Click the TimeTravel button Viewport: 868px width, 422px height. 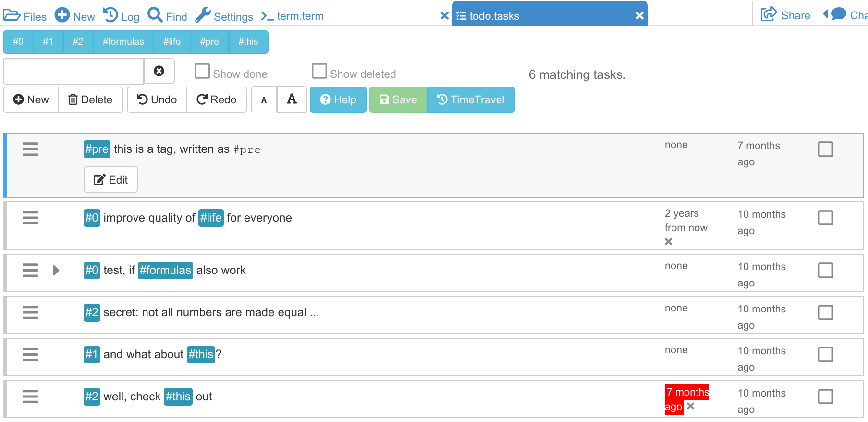pyautogui.click(x=470, y=100)
